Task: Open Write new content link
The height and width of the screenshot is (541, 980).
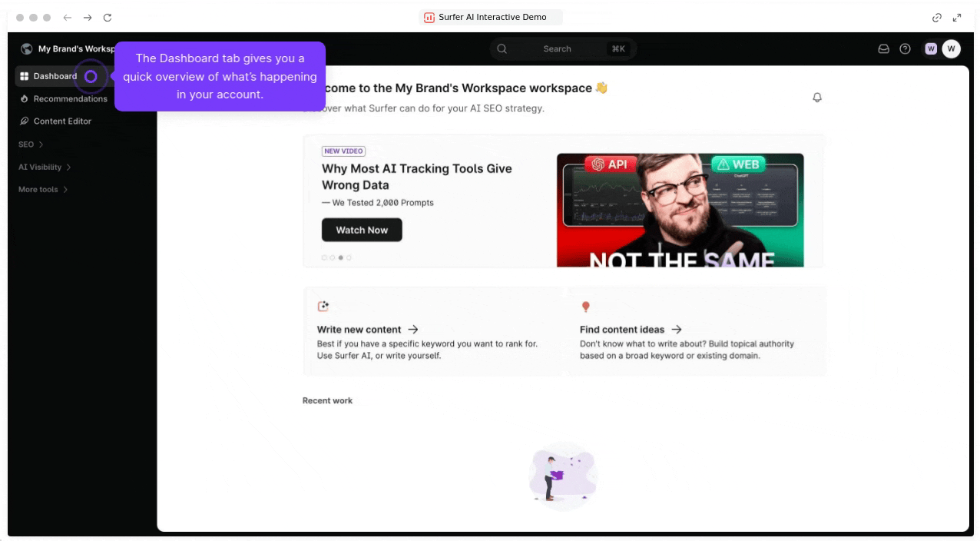Action: [x=368, y=329]
